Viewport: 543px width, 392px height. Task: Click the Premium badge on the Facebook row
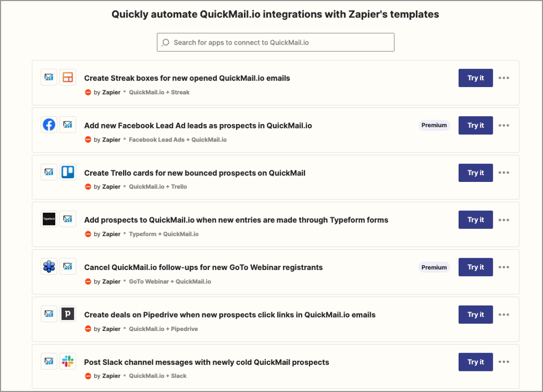434,125
